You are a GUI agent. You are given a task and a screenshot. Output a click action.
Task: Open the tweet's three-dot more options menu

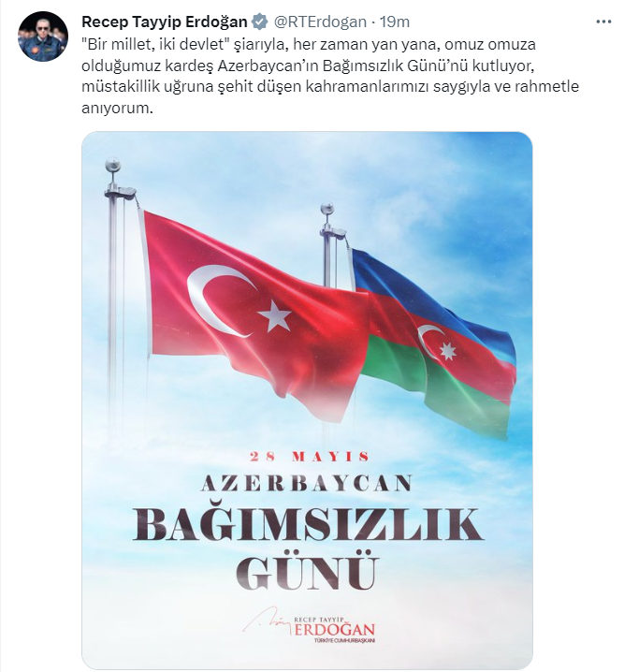point(603,22)
